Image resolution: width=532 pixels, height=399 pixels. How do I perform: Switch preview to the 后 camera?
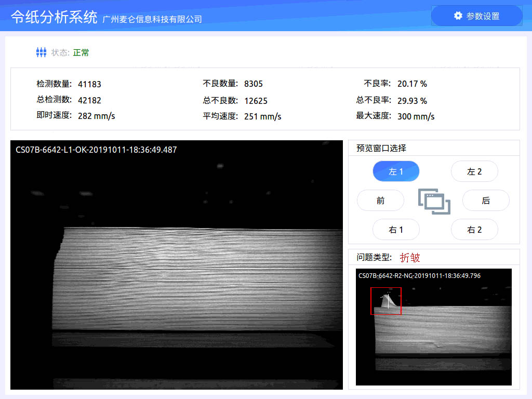(486, 200)
